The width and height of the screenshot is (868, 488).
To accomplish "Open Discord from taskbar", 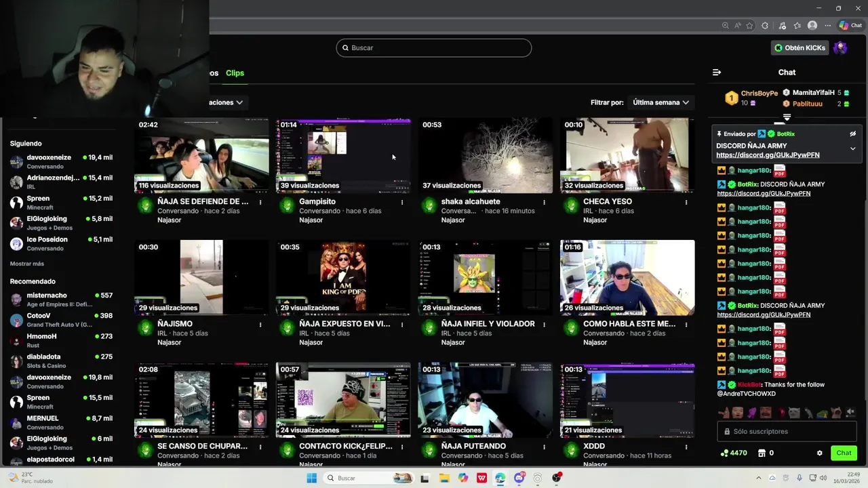I will 519,478.
